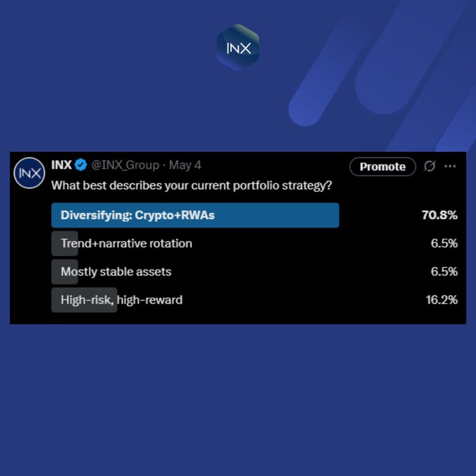The height and width of the screenshot is (476, 476).
Task: Click the 16.2% poll result value
Action: pyautogui.click(x=440, y=300)
